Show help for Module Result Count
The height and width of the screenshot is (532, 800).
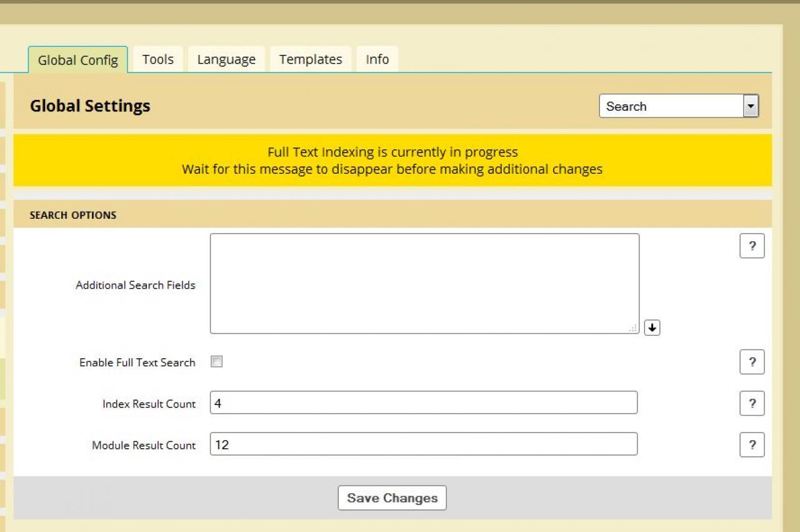(x=752, y=445)
